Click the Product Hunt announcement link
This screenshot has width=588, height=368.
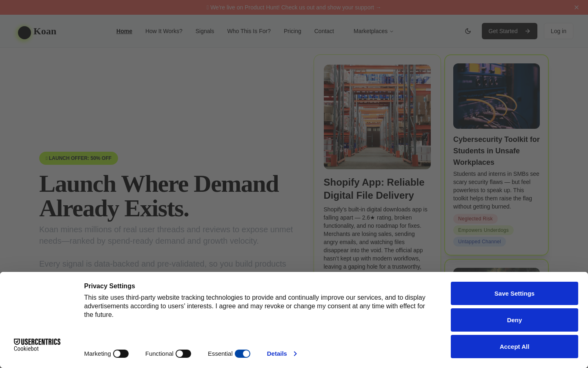coord(294,7)
